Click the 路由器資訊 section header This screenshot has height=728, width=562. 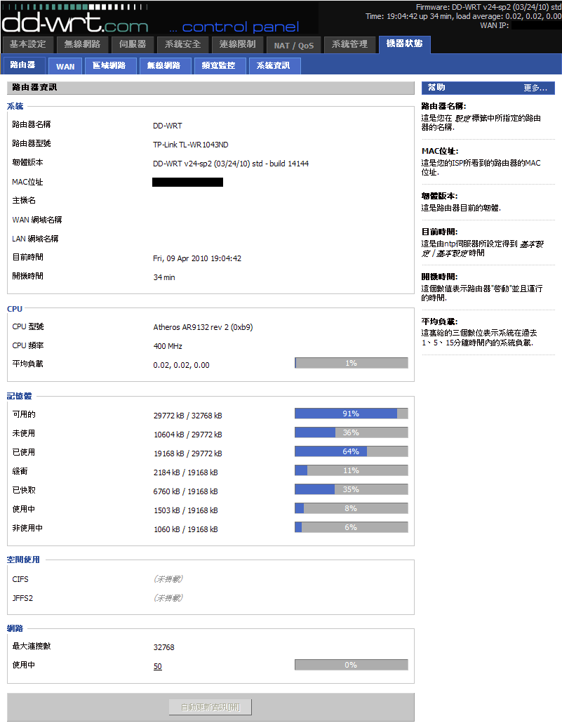pos(210,88)
